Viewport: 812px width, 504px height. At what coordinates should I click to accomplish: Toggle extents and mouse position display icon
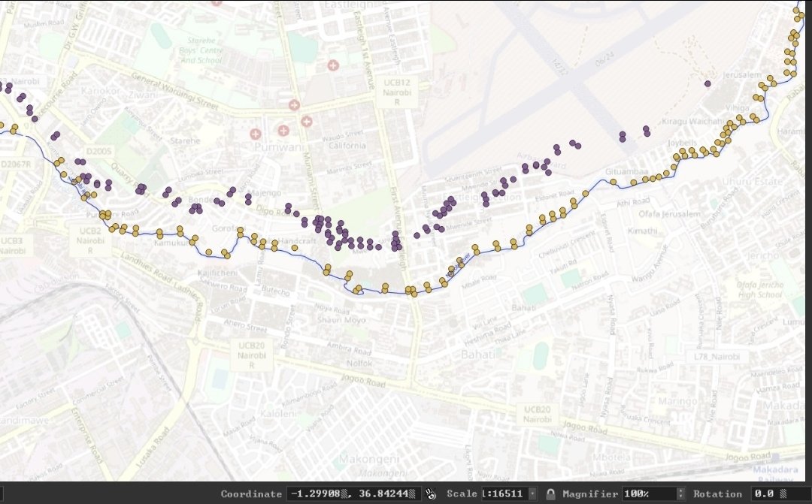pyautogui.click(x=430, y=493)
